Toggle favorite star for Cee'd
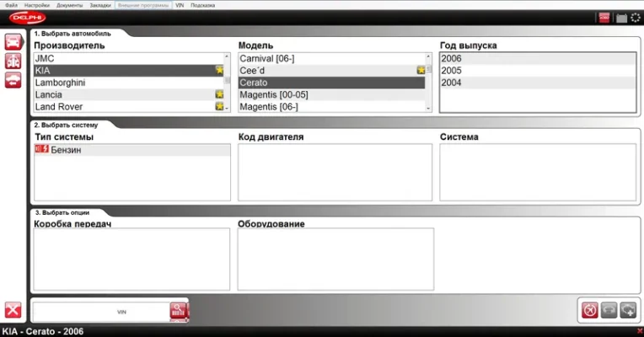Image resolution: width=644 pixels, height=337 pixels. 421,70
